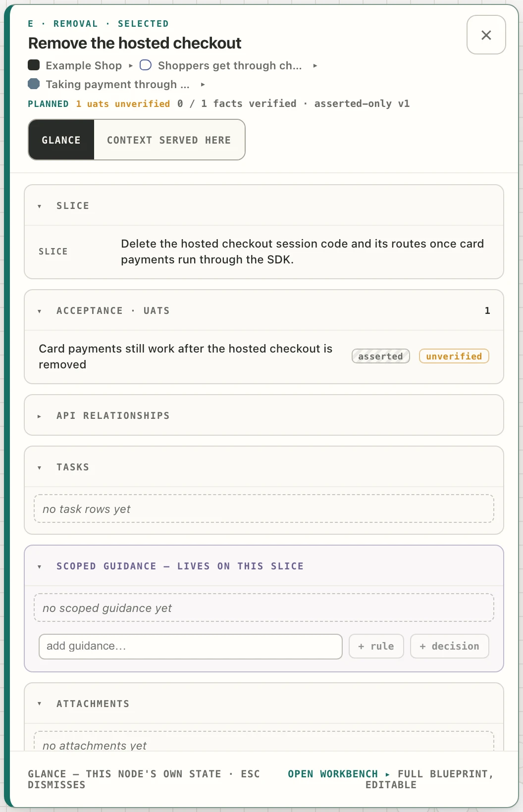Click 'E · REMOVAL · SELECTED' header label
The image size is (523, 812).
[x=98, y=23]
